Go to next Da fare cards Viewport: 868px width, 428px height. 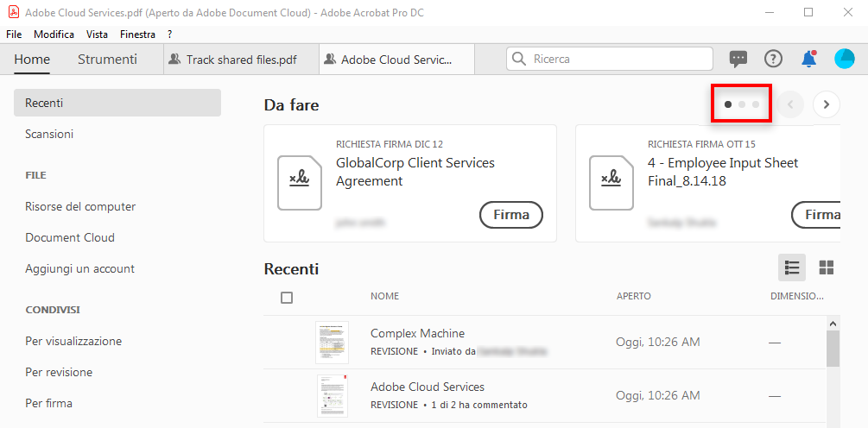coord(827,104)
